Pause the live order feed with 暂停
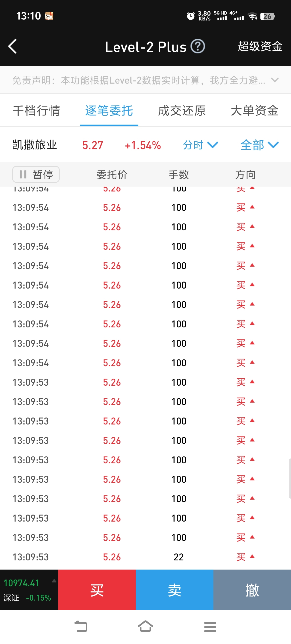 (x=36, y=174)
